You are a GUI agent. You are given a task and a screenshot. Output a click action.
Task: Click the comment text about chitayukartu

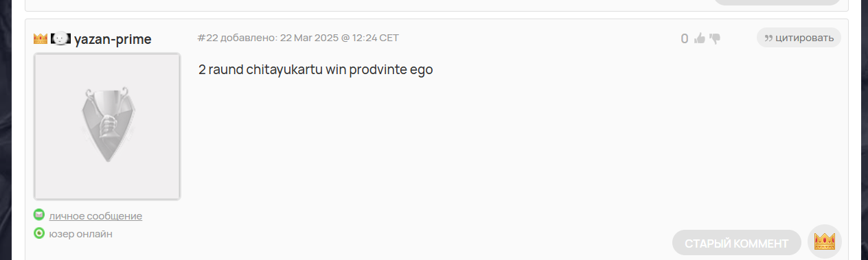pyautogui.click(x=316, y=70)
